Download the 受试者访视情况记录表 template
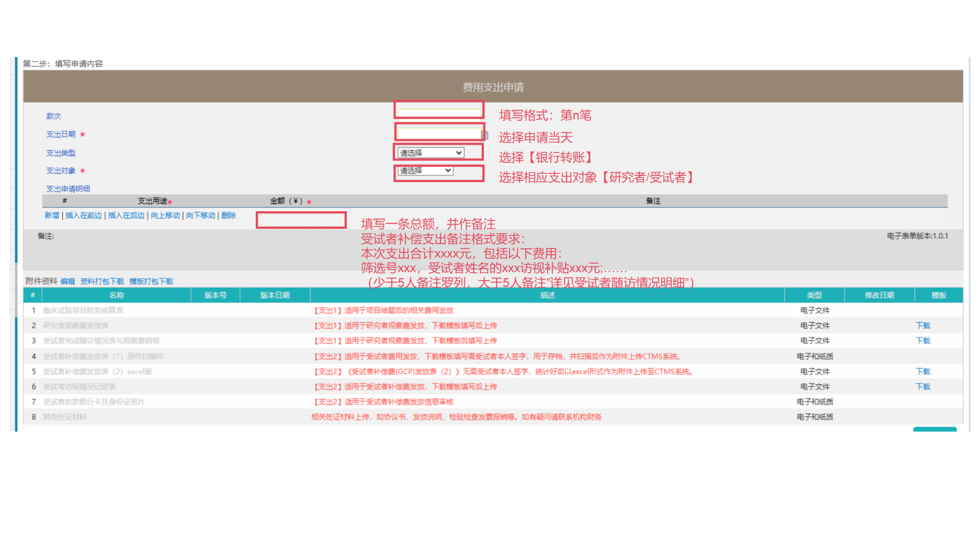980x551 pixels. click(x=923, y=387)
